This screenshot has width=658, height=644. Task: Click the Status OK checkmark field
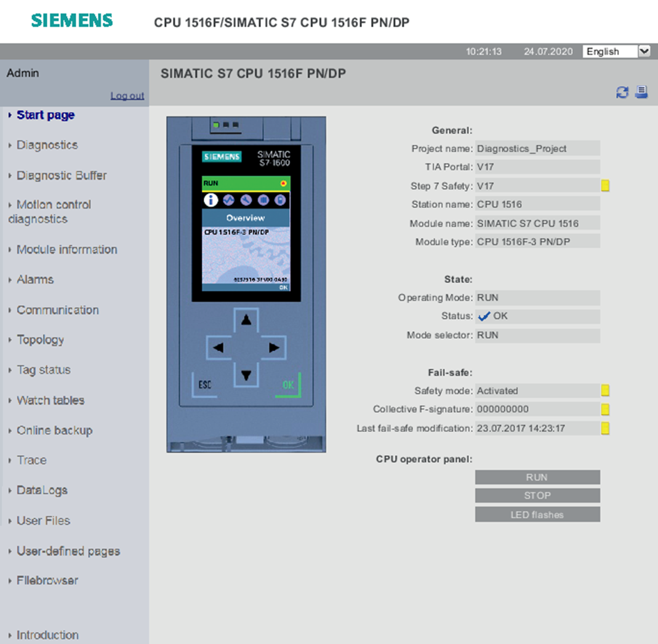[x=537, y=316]
